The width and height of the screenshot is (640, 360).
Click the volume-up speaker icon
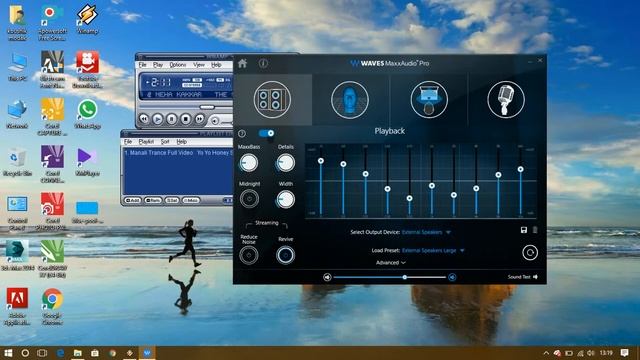tap(452, 277)
